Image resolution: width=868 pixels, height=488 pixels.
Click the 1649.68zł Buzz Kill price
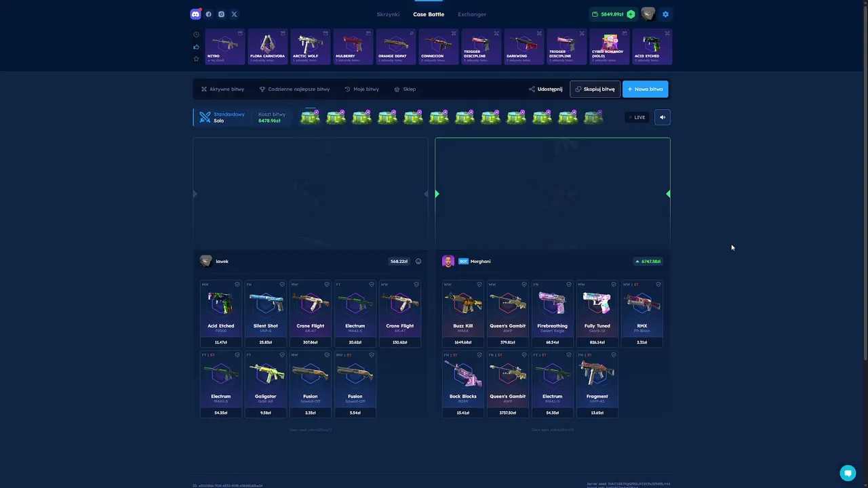click(462, 342)
